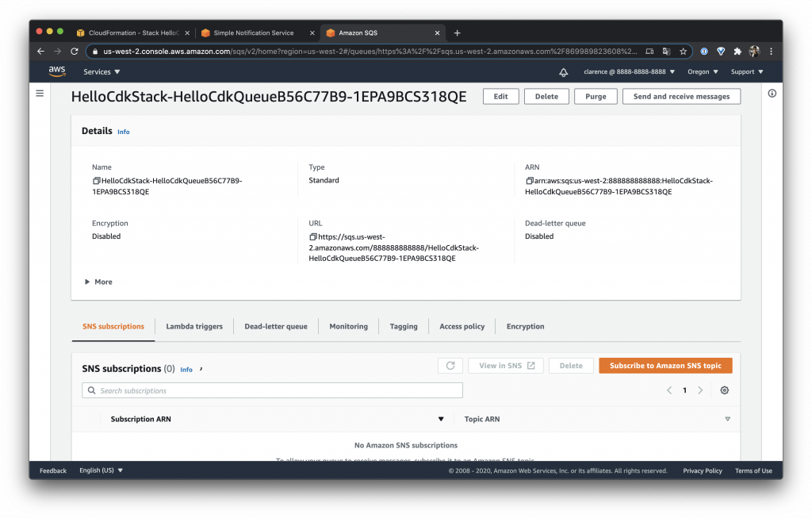Click the Edit queue button
Viewport: 812px width, 518px height.
coord(501,96)
